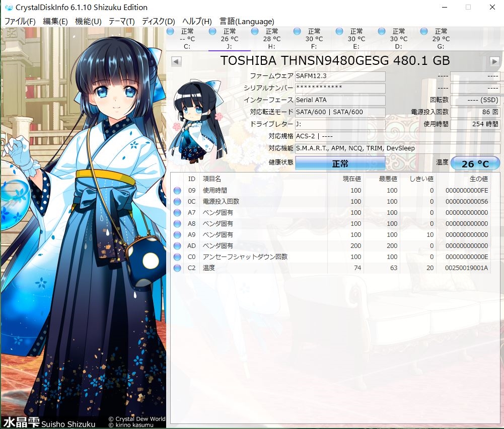The width and height of the screenshot is (504, 429).
Task: Click the rotation rate ---- (SSD) field
Action: (x=475, y=100)
